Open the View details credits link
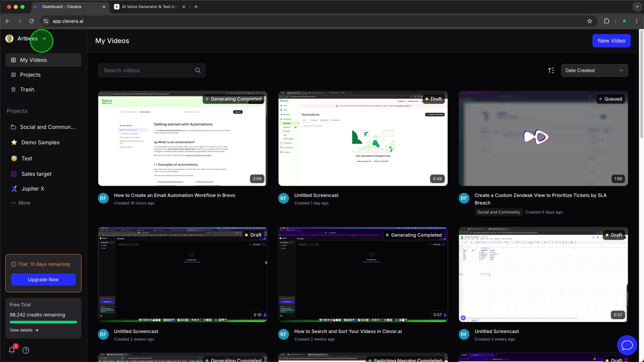Viewport: 644px width, 362px height. tap(24, 330)
